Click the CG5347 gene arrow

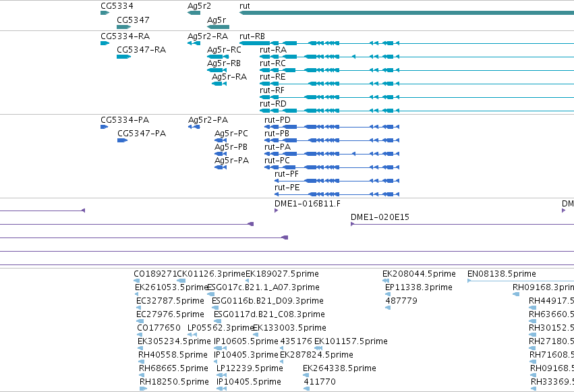point(123,27)
